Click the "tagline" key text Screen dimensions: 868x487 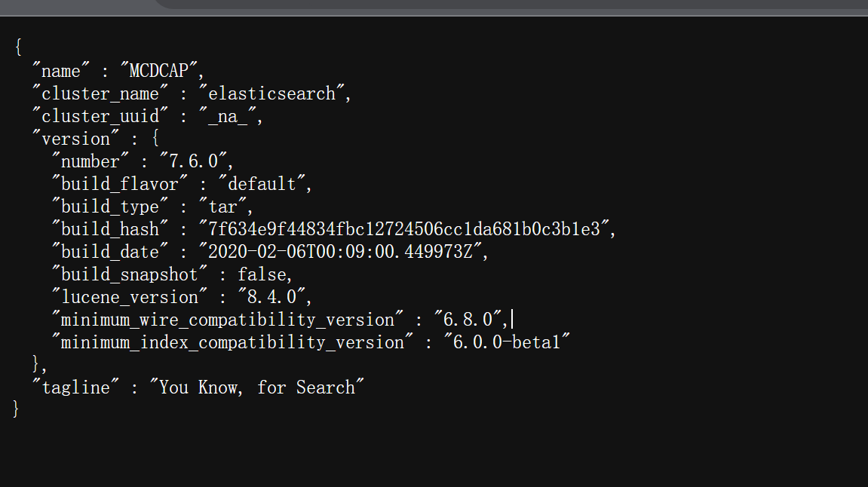pyautogui.click(x=75, y=387)
